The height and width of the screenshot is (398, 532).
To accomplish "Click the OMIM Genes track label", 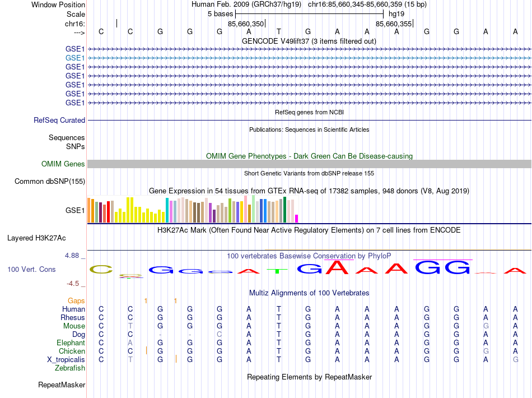I will (63, 164).
